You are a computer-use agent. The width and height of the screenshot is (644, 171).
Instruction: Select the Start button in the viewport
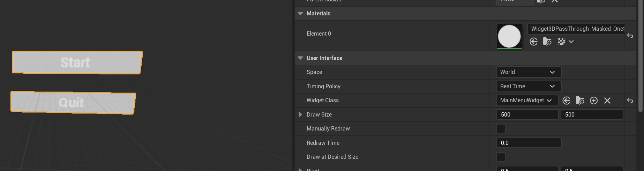pos(77,62)
